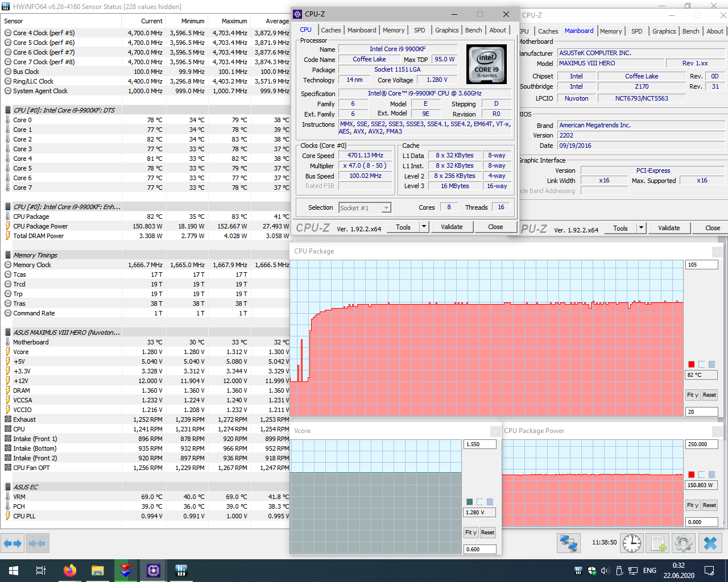Open the Windows Start menu
This screenshot has width=728, height=582.
14,571
